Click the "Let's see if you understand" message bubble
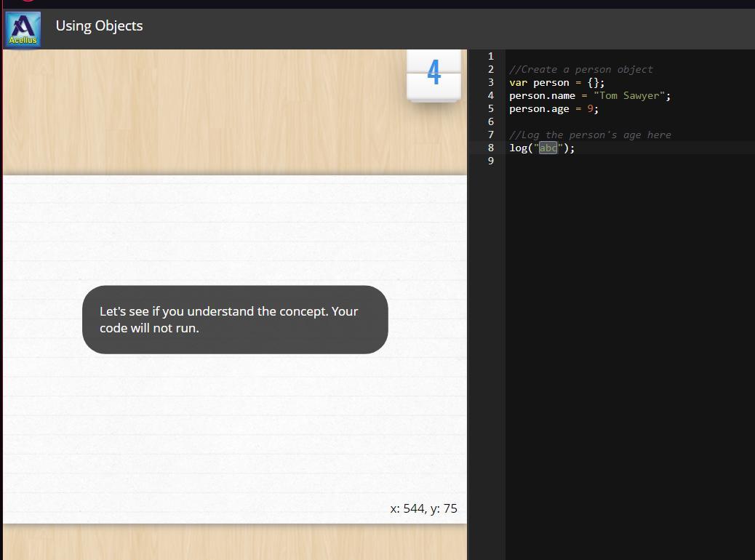The image size is (755, 560). (x=235, y=320)
